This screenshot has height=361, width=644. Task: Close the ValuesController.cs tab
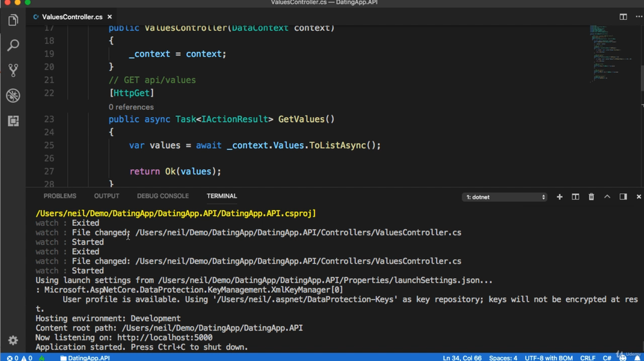coord(109,17)
